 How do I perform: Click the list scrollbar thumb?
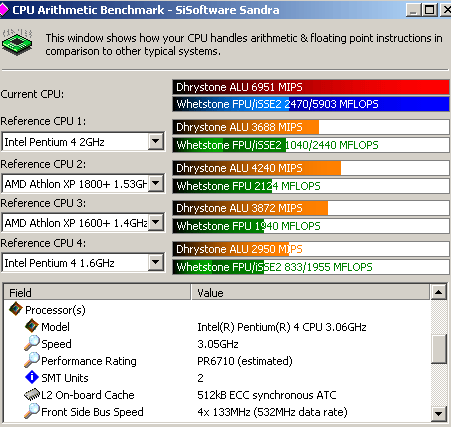(439, 349)
